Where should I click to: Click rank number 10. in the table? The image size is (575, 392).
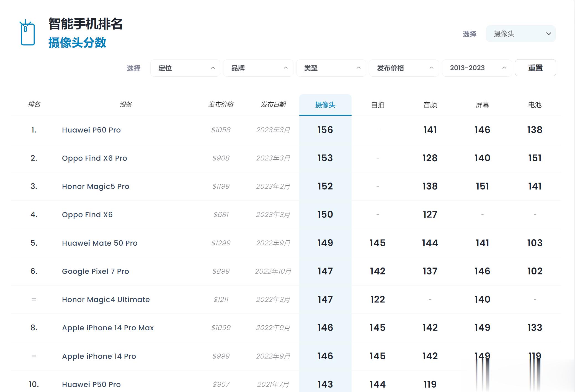(34, 385)
